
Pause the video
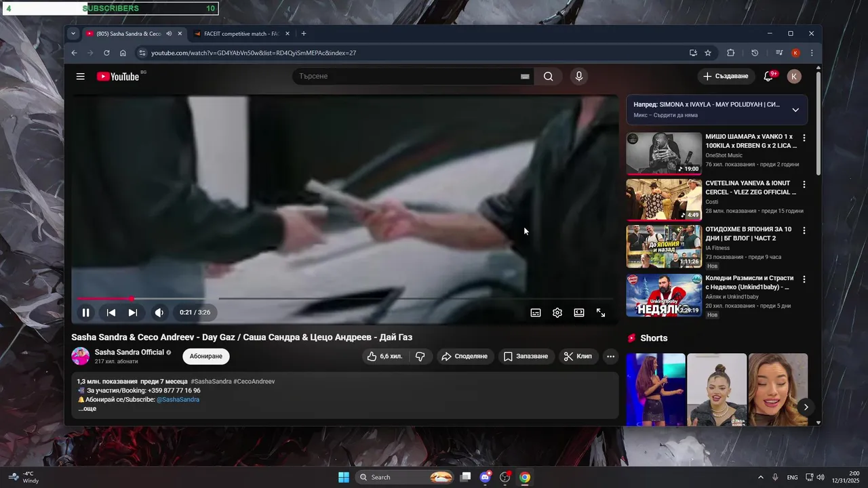click(86, 312)
